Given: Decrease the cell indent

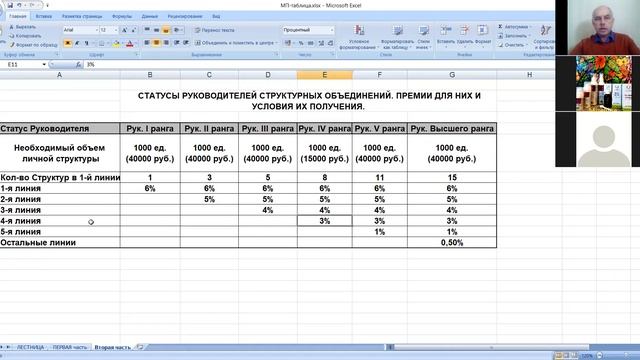Looking at the screenshot, I should point(177,43).
